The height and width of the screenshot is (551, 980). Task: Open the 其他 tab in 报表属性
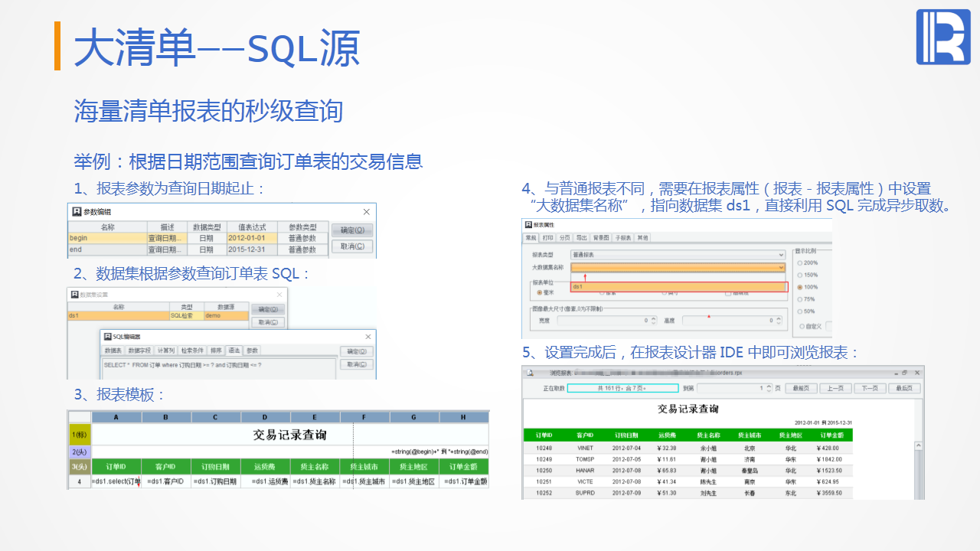[x=643, y=238]
